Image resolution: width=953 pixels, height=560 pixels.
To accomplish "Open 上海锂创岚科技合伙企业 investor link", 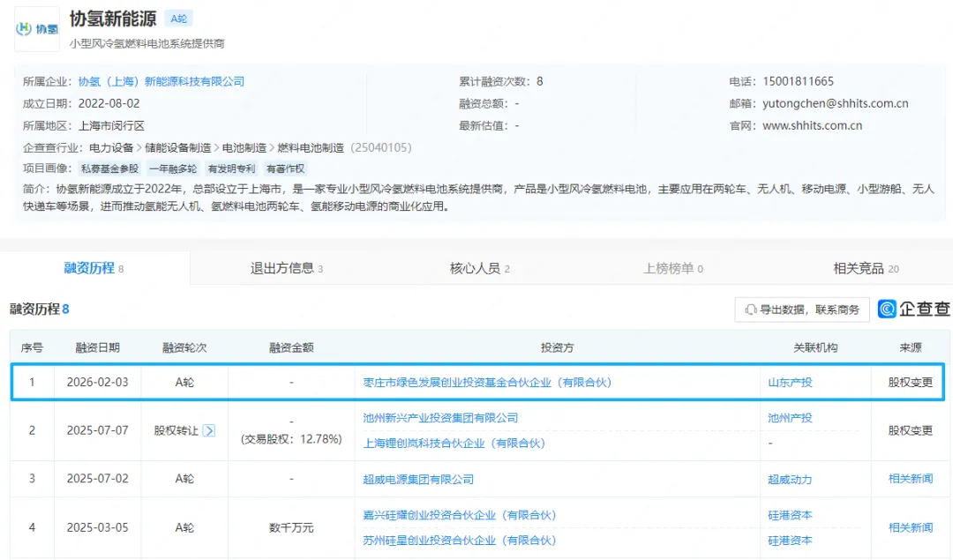I will [x=454, y=443].
